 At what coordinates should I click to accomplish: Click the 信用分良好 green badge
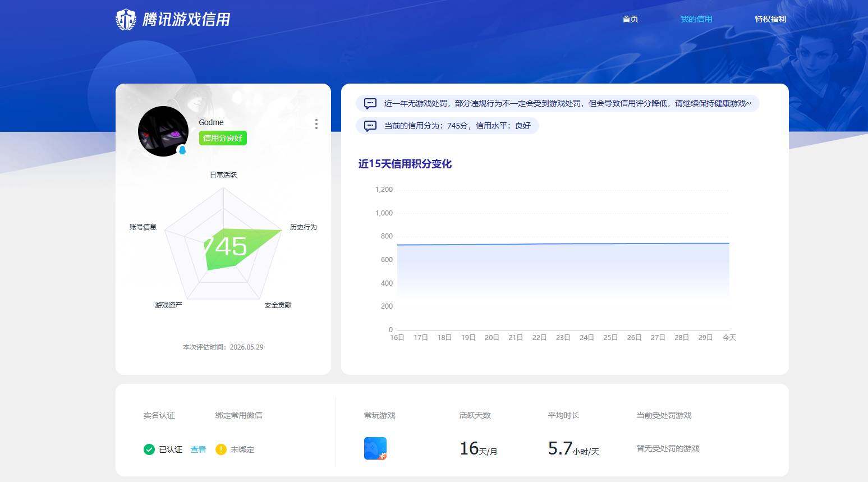[x=223, y=138]
